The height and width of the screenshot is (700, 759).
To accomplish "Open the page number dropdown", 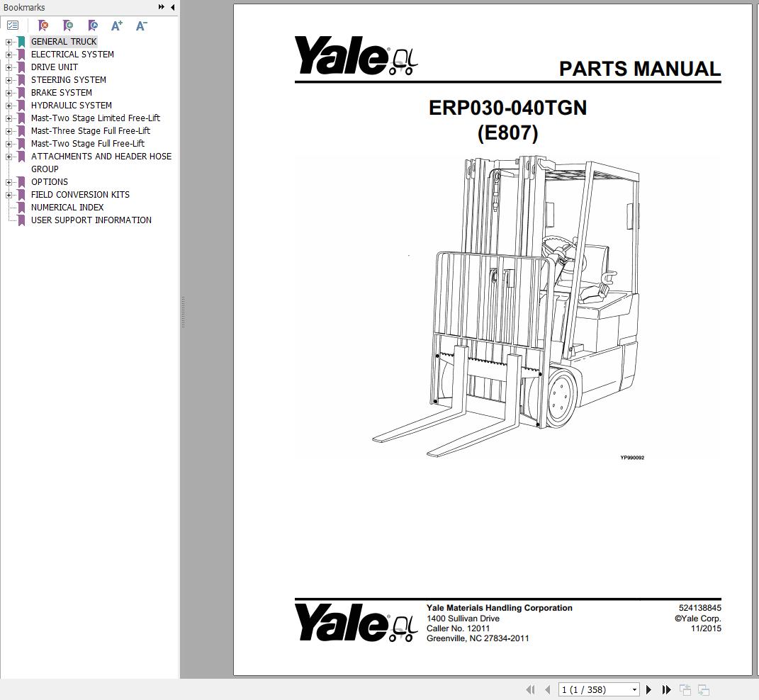I will [634, 689].
